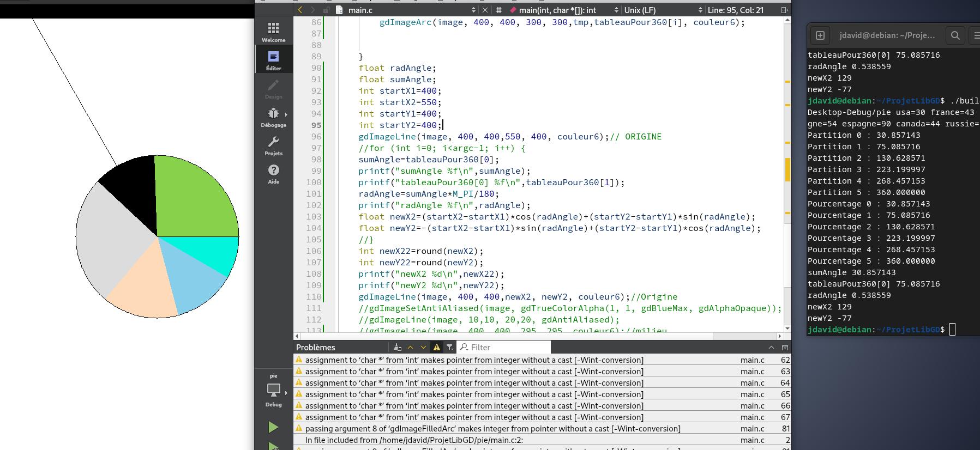Viewport: 980px width, 450px height.
Task: Select the pie Debug kit selector
Action: [274, 391]
